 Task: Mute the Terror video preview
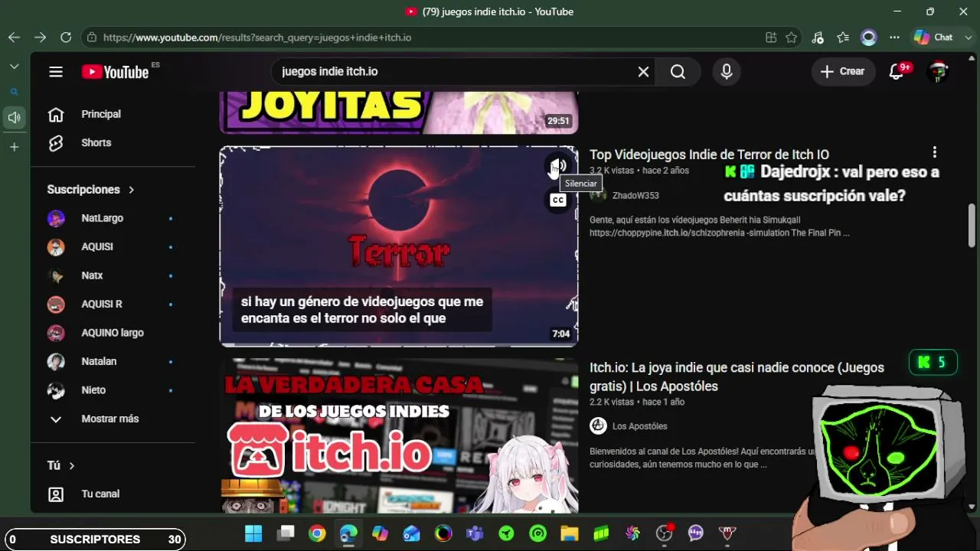[558, 165]
